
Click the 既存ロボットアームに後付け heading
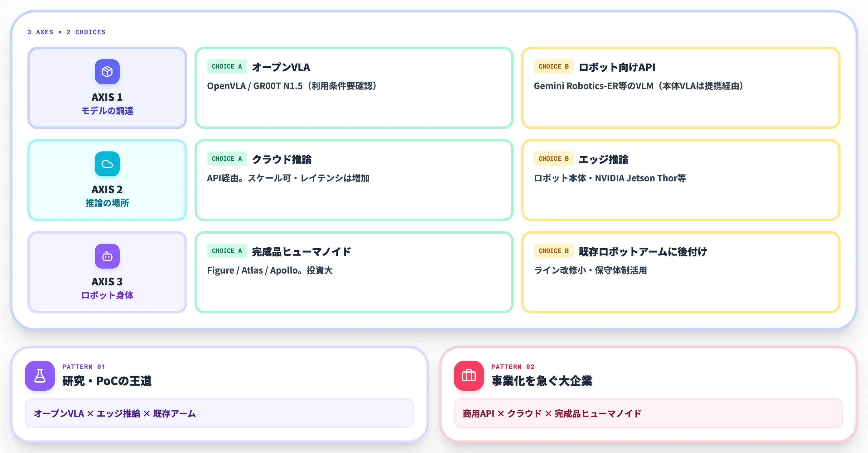pyautogui.click(x=643, y=252)
